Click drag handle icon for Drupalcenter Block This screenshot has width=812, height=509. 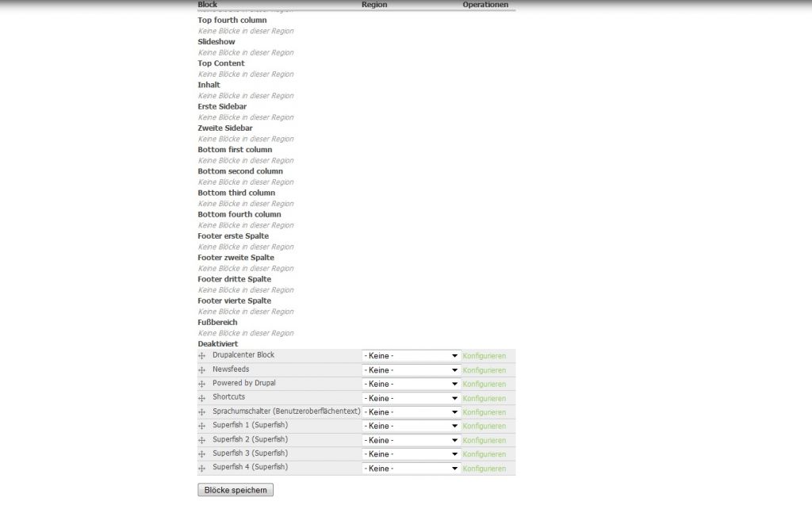coord(201,356)
